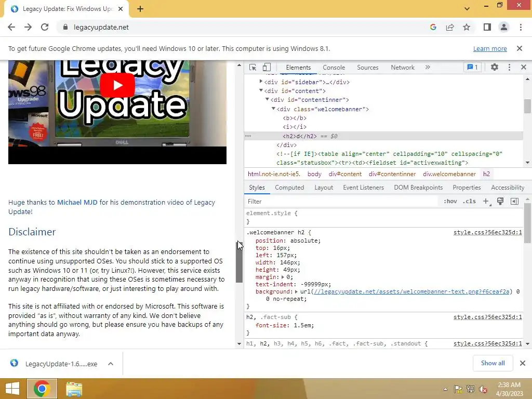
Task: Open the ellipsis actions for h2 row
Action: click(248, 136)
